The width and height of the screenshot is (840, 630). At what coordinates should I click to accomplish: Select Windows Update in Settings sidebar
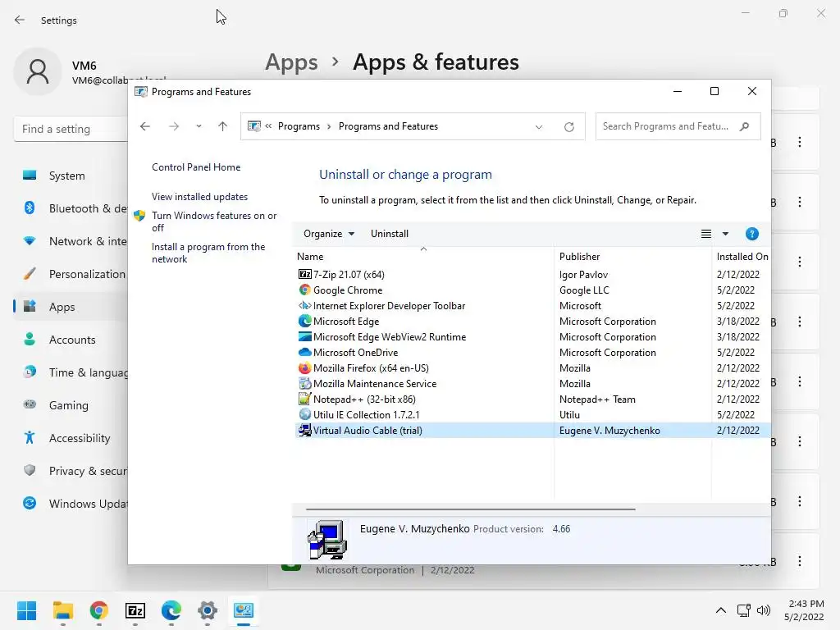[71, 504]
